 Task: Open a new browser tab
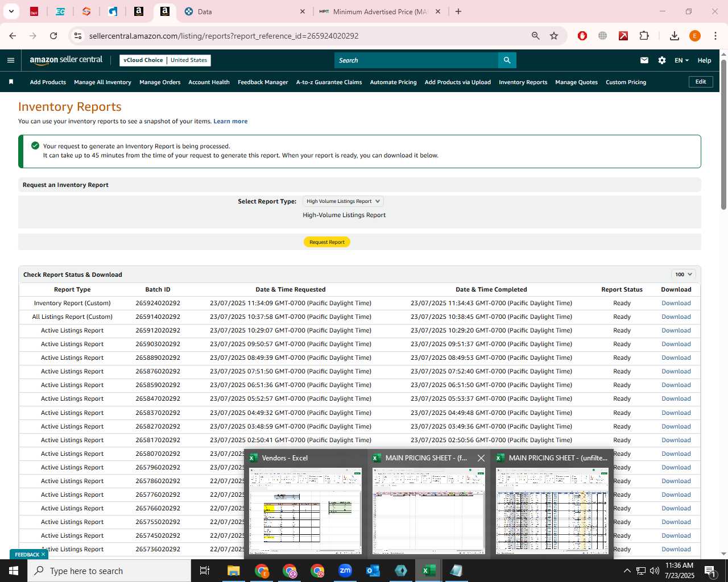point(458,11)
